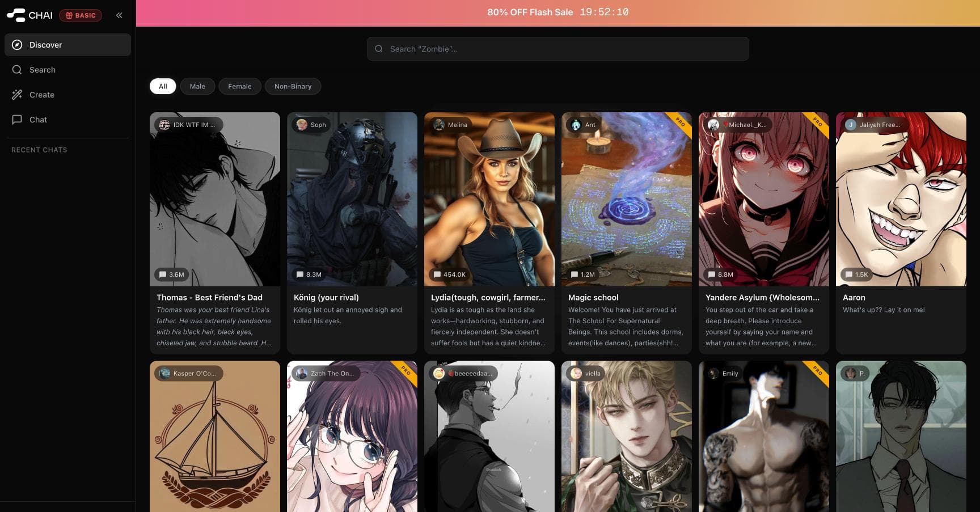980x512 pixels.
Task: Click the CHAI logo icon
Action: [16, 15]
